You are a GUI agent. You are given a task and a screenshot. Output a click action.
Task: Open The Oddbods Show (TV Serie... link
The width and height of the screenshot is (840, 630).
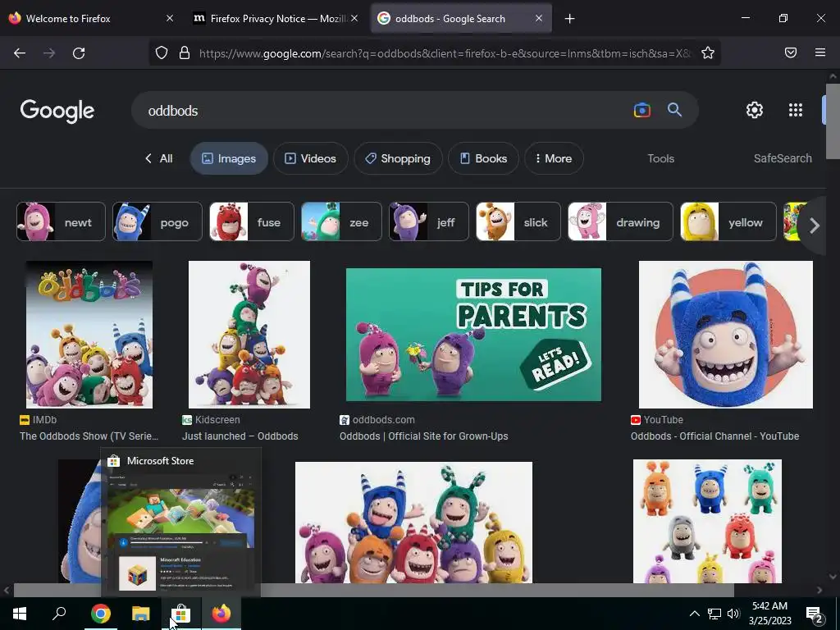pyautogui.click(x=89, y=436)
